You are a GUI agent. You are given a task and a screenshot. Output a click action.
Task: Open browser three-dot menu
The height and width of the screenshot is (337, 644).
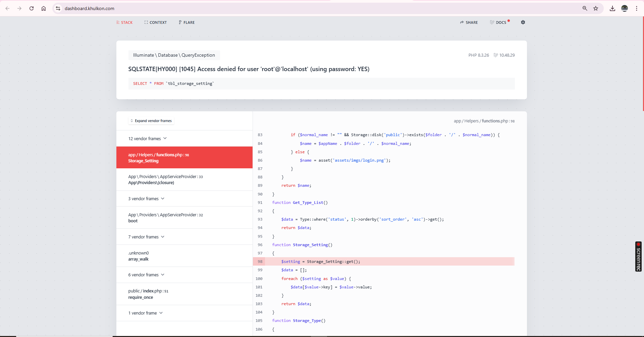[637, 8]
